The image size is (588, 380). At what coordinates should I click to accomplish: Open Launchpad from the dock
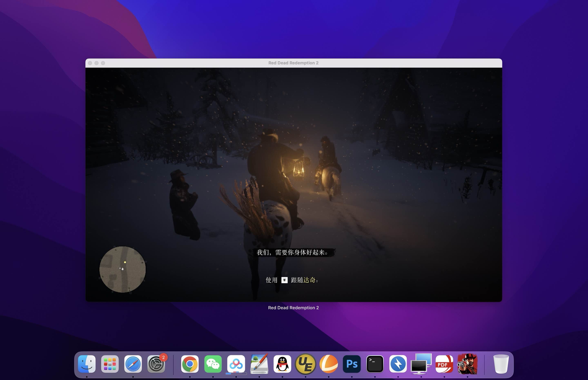point(110,364)
